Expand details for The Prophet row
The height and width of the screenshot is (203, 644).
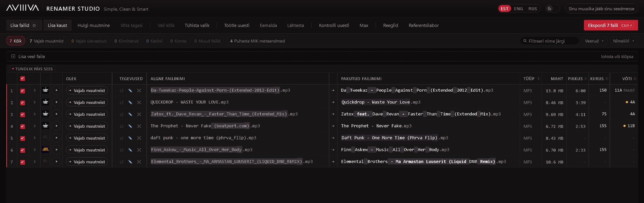click(35, 126)
